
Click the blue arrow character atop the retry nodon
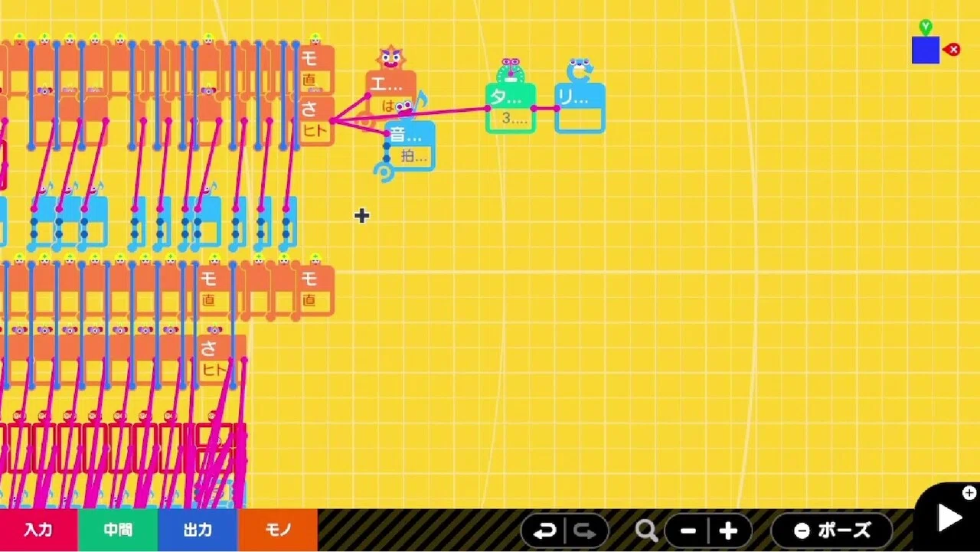pos(580,70)
